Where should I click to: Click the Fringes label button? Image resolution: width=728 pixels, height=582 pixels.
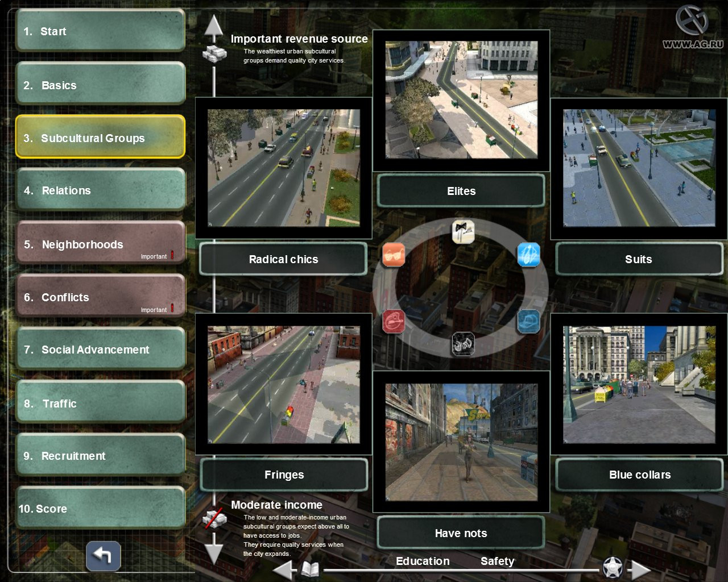pos(284,475)
